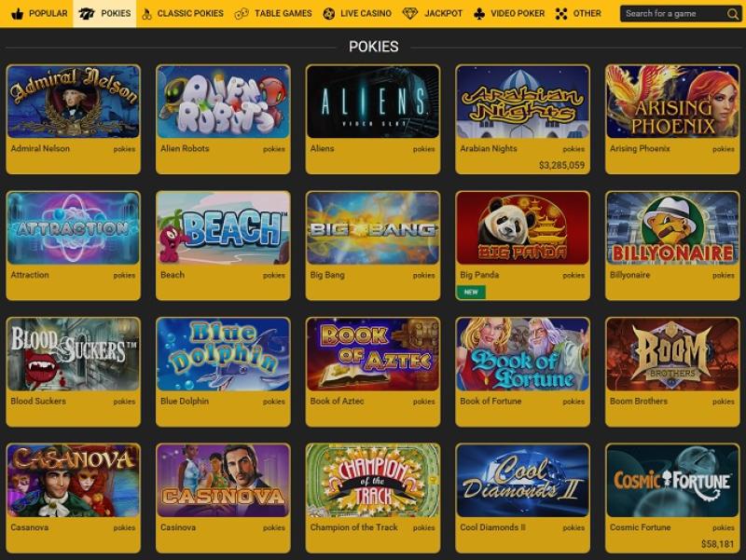Click the club Video Poker icon

[x=479, y=14]
